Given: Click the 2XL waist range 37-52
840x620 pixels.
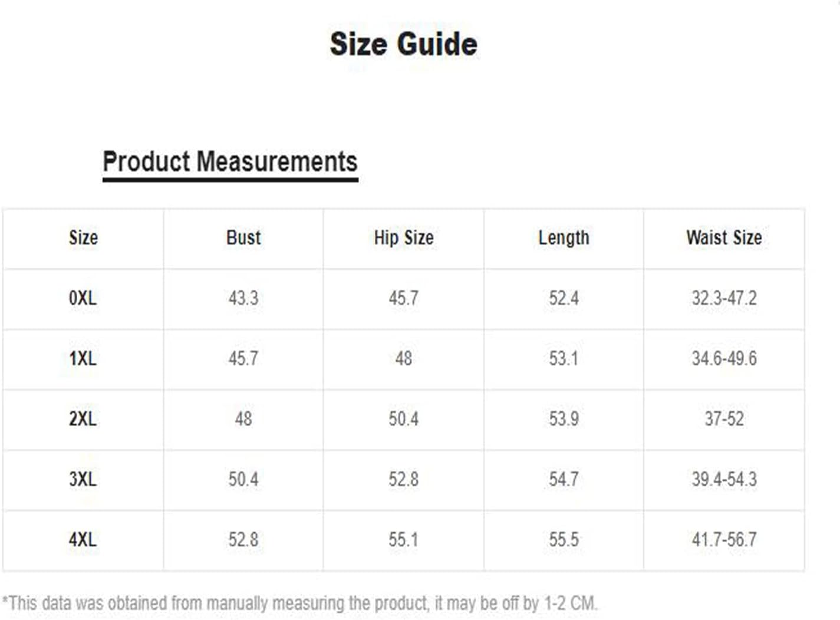Looking at the screenshot, I should point(724,419).
